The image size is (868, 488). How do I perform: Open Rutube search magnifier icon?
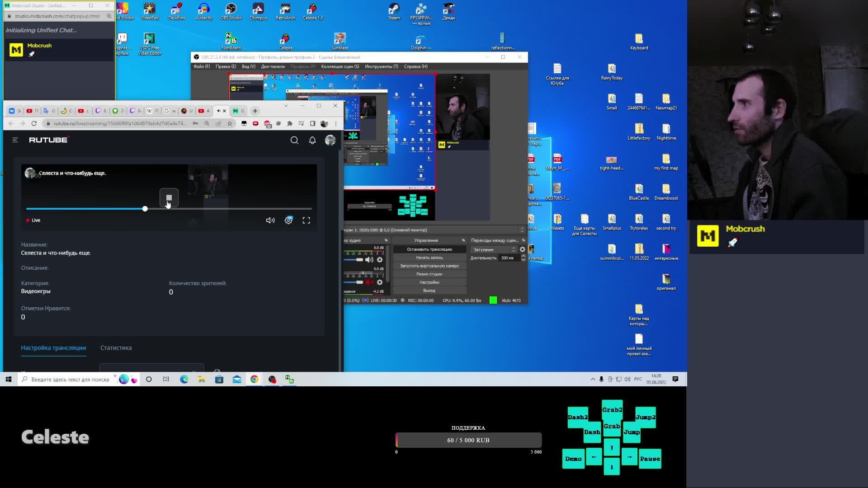(x=294, y=141)
